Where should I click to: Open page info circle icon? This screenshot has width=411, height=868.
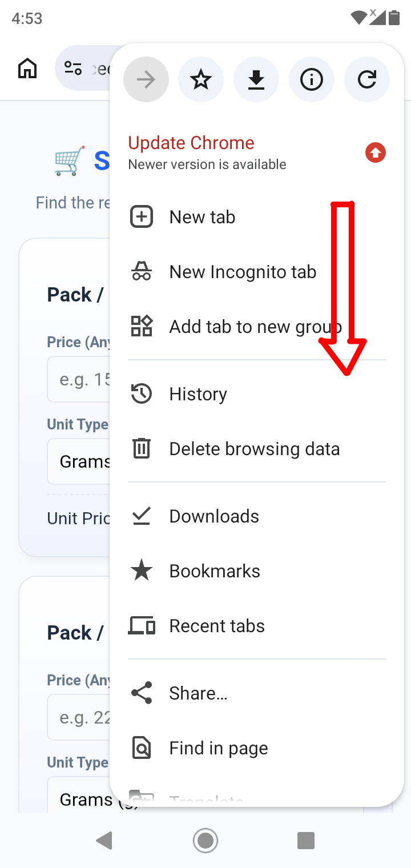pyautogui.click(x=312, y=80)
